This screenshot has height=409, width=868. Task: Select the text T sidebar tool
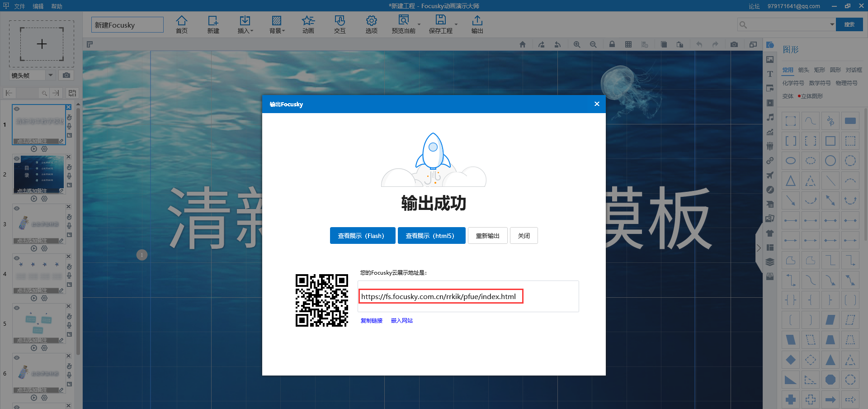pyautogui.click(x=770, y=74)
